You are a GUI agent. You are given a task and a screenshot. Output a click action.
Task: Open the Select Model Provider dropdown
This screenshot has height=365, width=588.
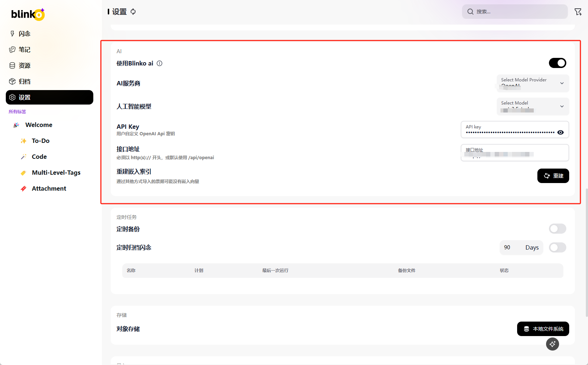pyautogui.click(x=533, y=83)
